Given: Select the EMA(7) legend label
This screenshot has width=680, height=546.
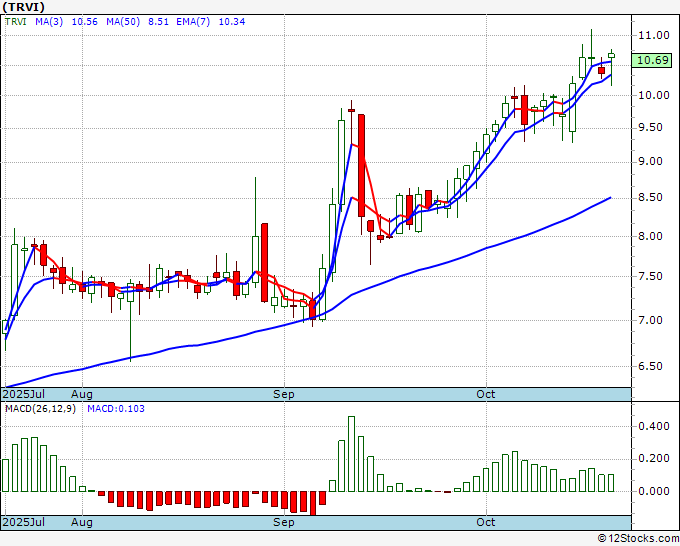Looking at the screenshot, I should (193, 22).
